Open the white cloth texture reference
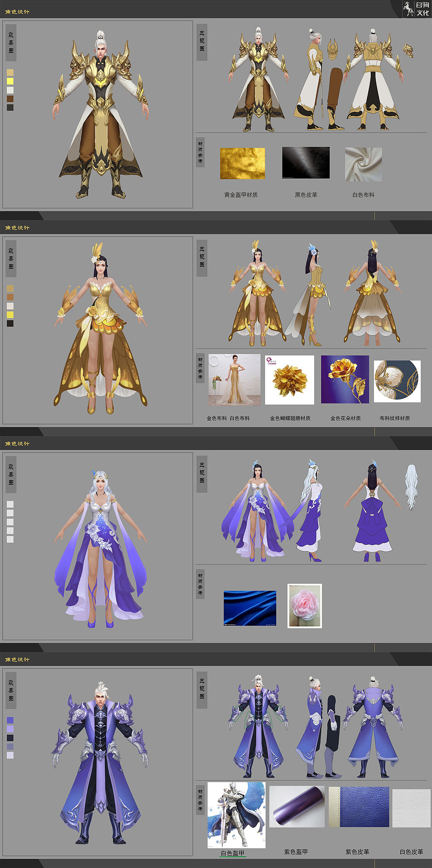The image size is (432, 868). pyautogui.click(x=363, y=165)
